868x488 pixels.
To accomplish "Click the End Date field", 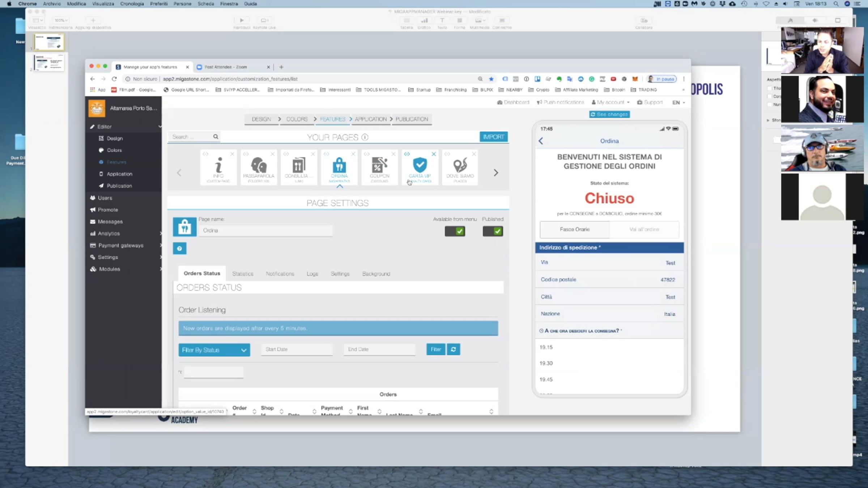I will (379, 349).
